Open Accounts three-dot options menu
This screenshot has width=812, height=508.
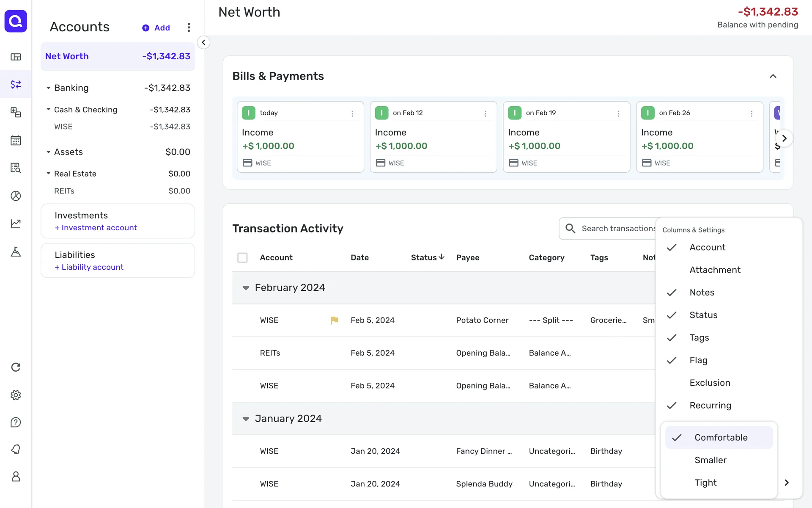pos(189,28)
